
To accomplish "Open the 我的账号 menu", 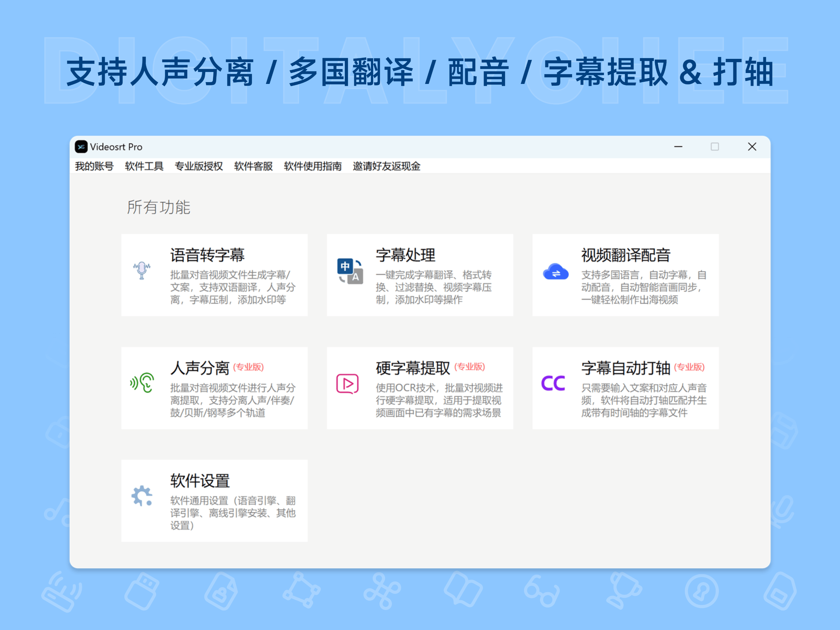I will click(x=95, y=166).
